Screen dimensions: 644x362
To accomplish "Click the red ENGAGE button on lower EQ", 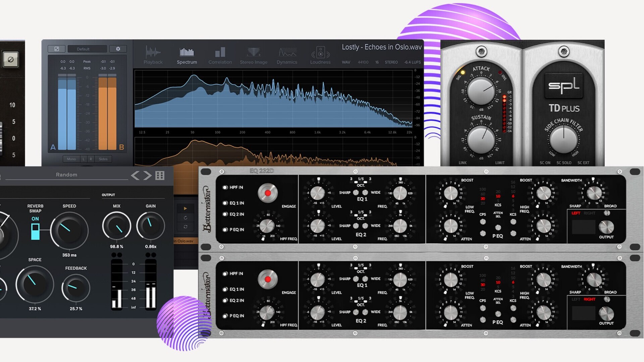I will 268,279.
